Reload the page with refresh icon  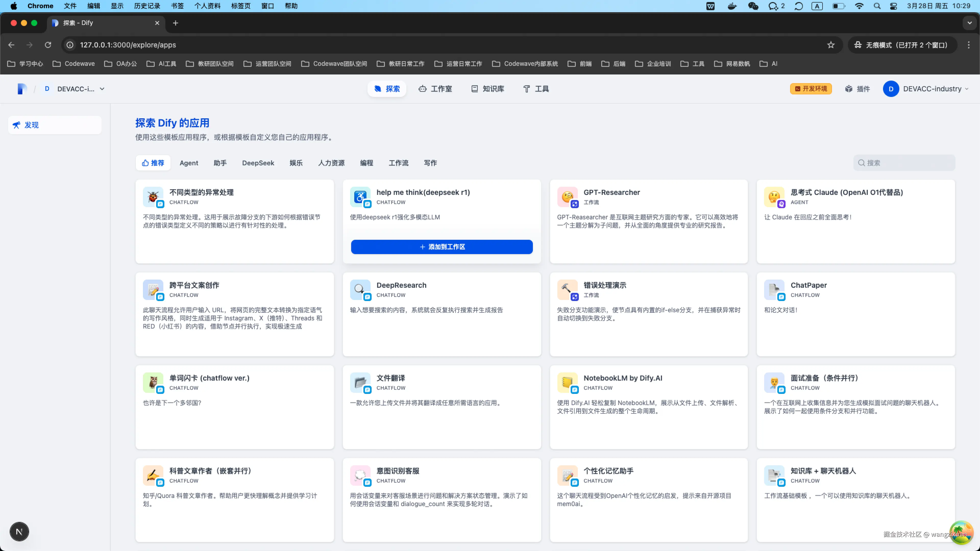[x=48, y=45]
